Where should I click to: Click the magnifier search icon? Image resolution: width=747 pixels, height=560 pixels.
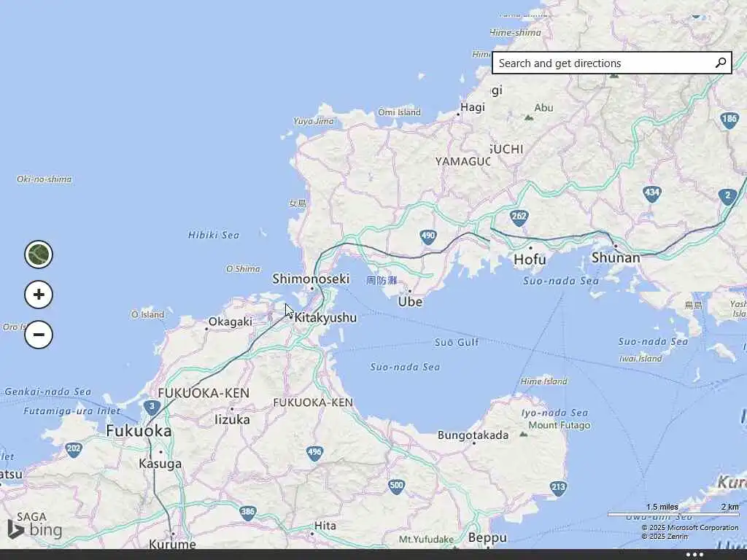[x=720, y=63]
